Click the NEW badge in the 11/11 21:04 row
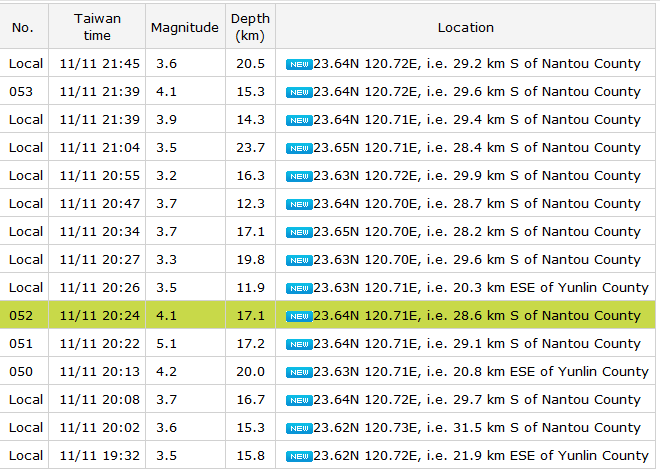This screenshot has width=660, height=470. [298, 148]
